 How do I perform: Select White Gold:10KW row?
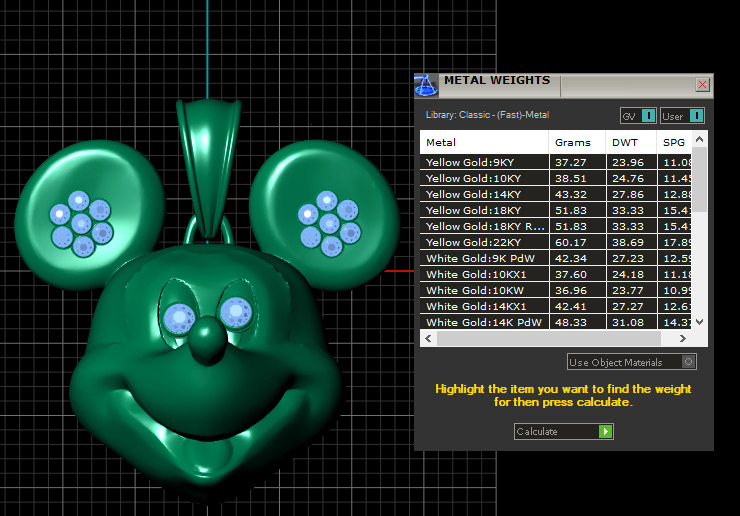(x=555, y=290)
